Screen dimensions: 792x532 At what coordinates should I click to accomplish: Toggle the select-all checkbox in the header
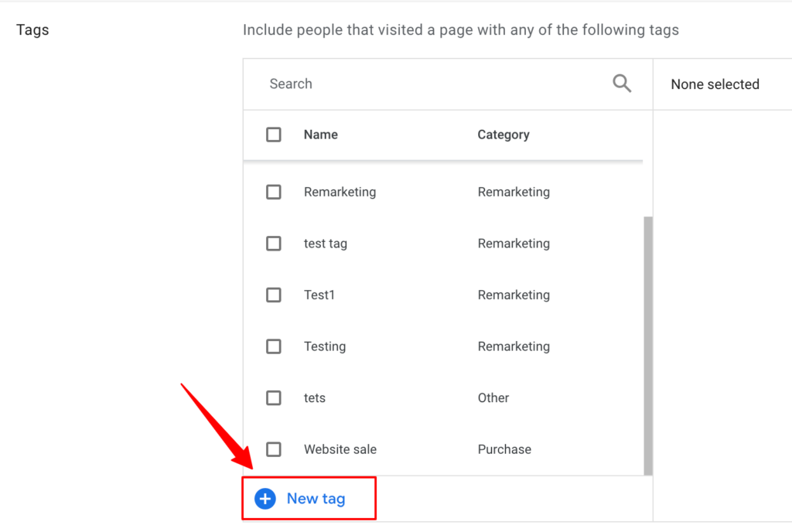(273, 134)
